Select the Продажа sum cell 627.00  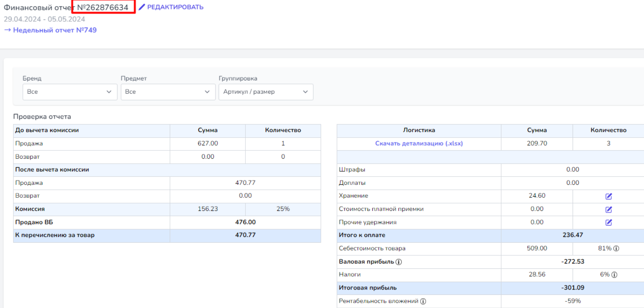(208, 143)
